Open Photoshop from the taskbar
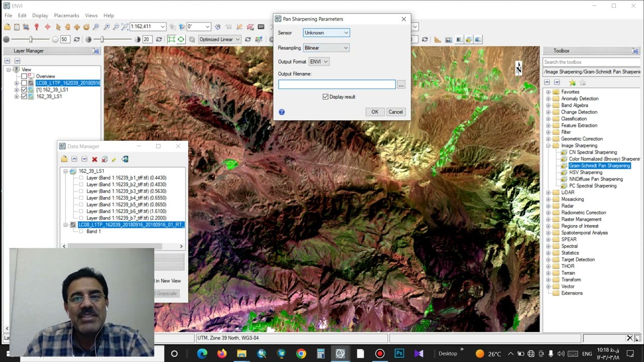Image resolution: width=644 pixels, height=362 pixels. click(399, 353)
